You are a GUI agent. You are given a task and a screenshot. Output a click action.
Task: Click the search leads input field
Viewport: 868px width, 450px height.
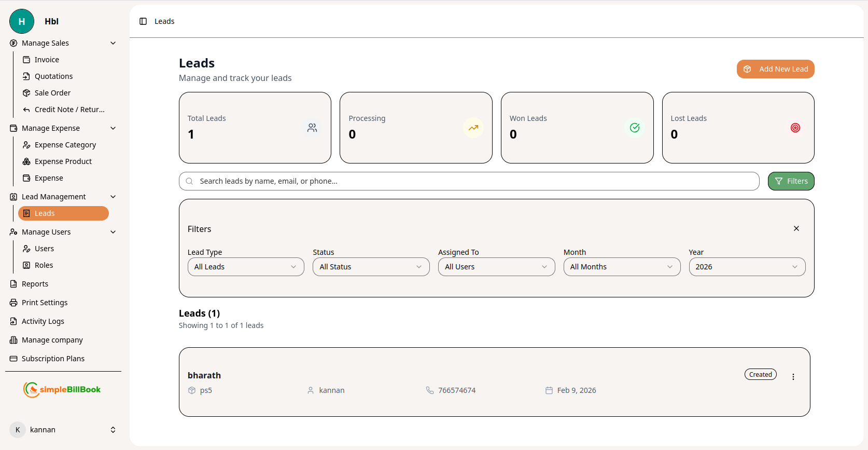[x=469, y=181]
